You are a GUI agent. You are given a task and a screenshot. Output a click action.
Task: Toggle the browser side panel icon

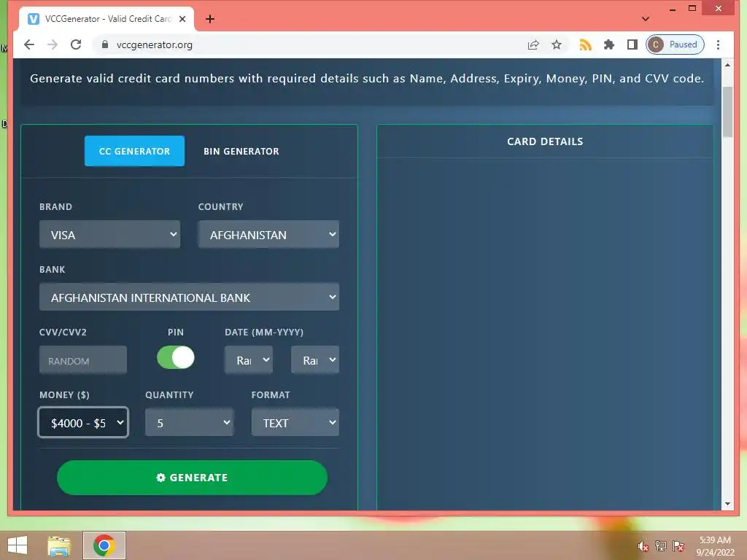[x=632, y=44]
